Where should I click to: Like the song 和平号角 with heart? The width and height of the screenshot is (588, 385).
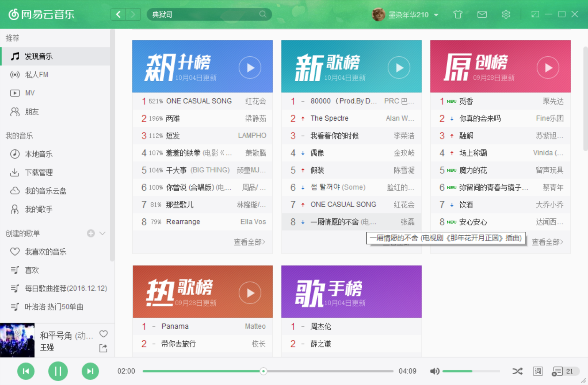pyautogui.click(x=104, y=334)
